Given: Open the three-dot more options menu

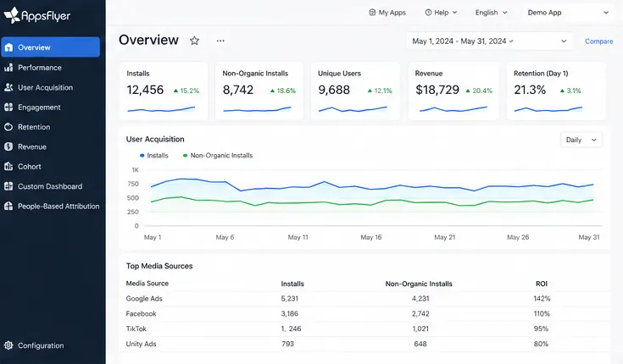Looking at the screenshot, I should pos(220,41).
